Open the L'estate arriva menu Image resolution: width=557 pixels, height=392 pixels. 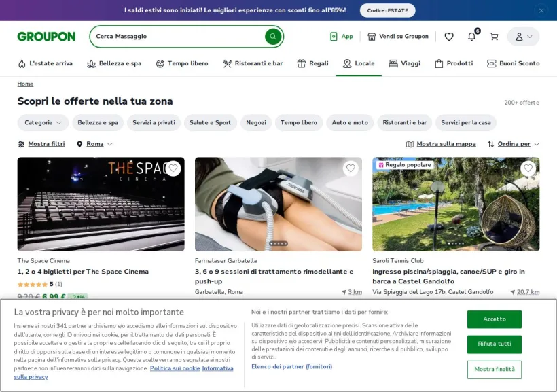45,63
